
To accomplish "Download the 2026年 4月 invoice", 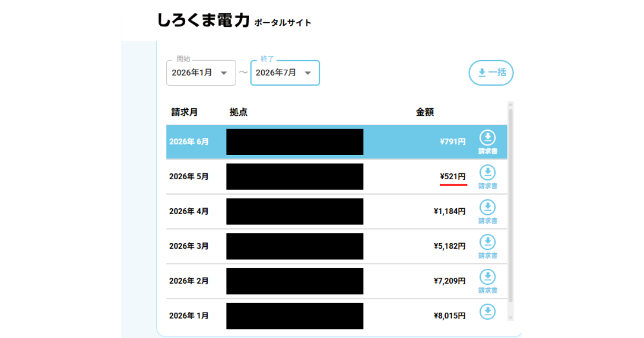I will 487,212.
